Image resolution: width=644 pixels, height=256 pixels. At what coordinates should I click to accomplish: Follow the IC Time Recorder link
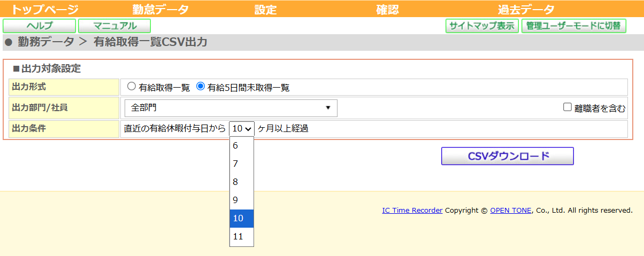pos(412,210)
